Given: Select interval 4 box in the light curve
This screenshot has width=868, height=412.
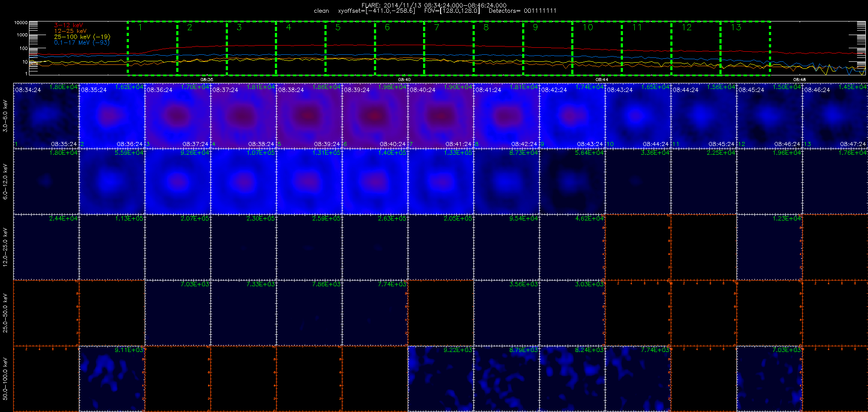Looking at the screenshot, I should point(301,48).
